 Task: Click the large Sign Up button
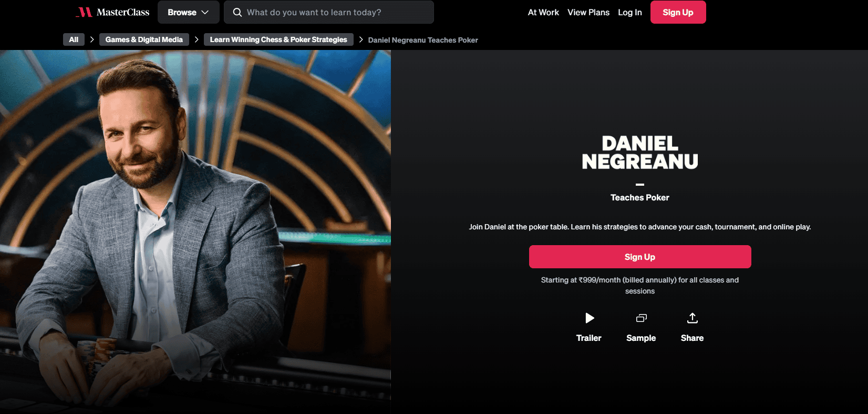[640, 257]
